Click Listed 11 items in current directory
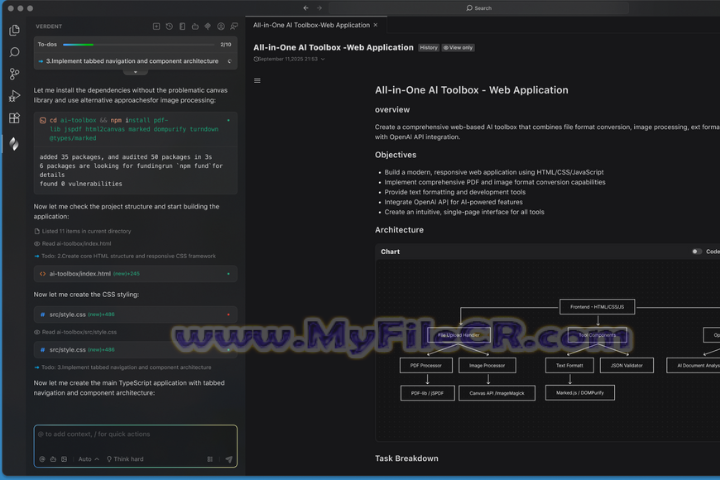The image size is (720, 480). click(83, 231)
